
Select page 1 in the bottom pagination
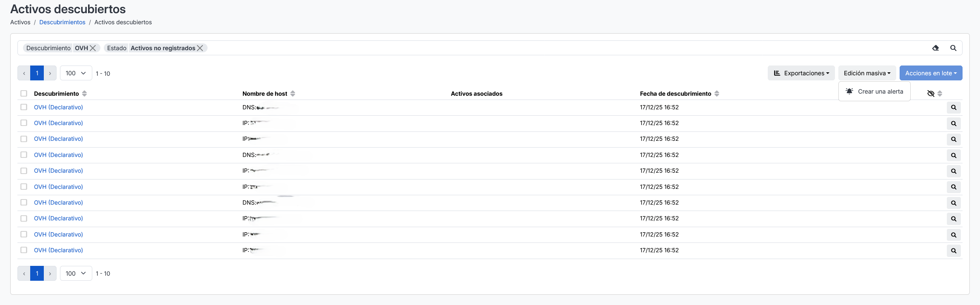(x=37, y=274)
